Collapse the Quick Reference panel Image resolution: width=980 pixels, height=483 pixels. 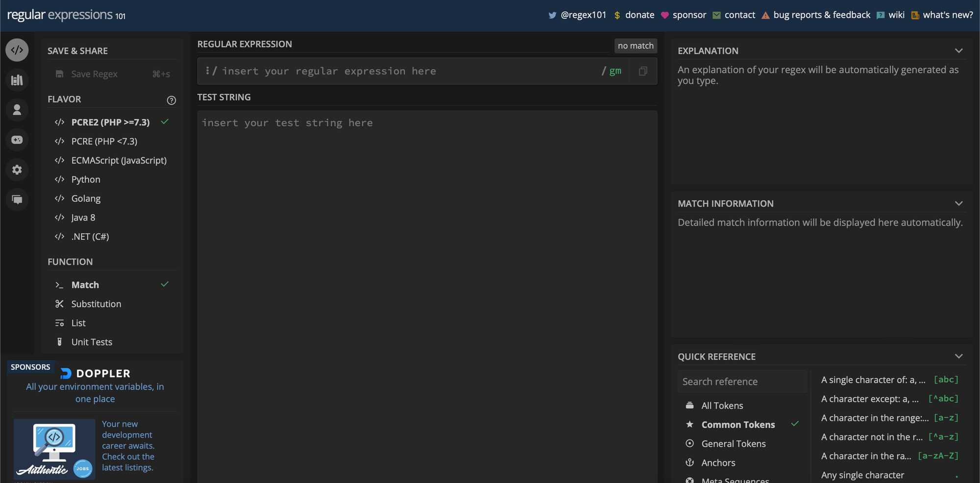[x=959, y=356]
